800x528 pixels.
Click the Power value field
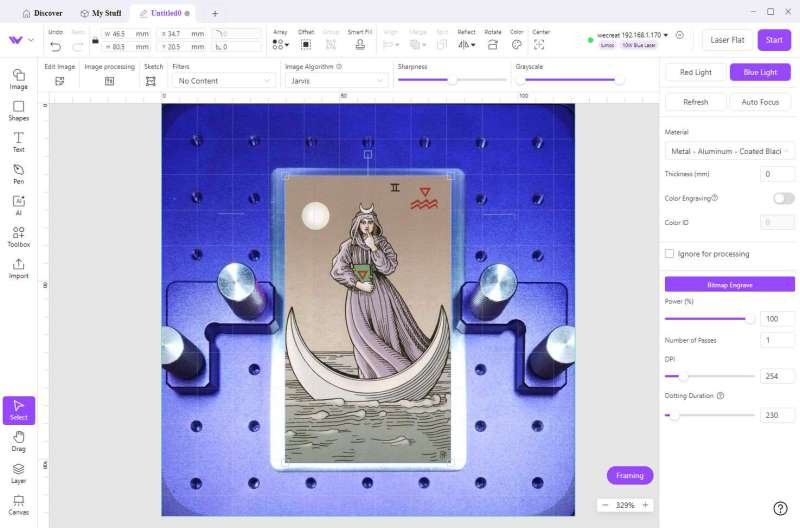click(777, 319)
